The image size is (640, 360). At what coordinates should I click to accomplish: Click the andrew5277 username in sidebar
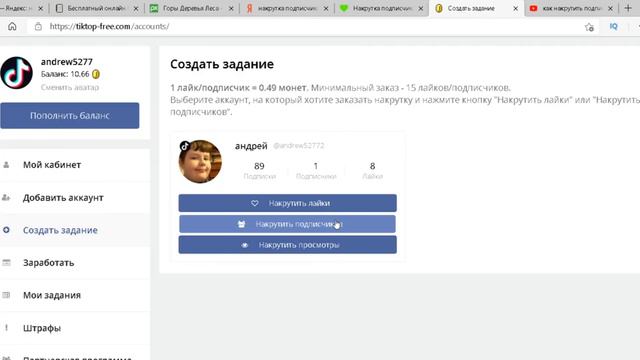tap(67, 62)
